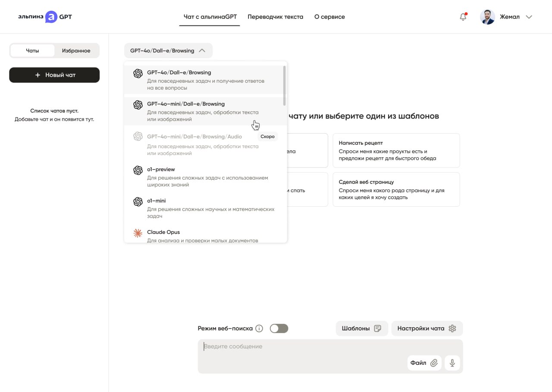Screen dimensions: 552x392
Task: Open the О сервисе page
Action: [x=329, y=17]
